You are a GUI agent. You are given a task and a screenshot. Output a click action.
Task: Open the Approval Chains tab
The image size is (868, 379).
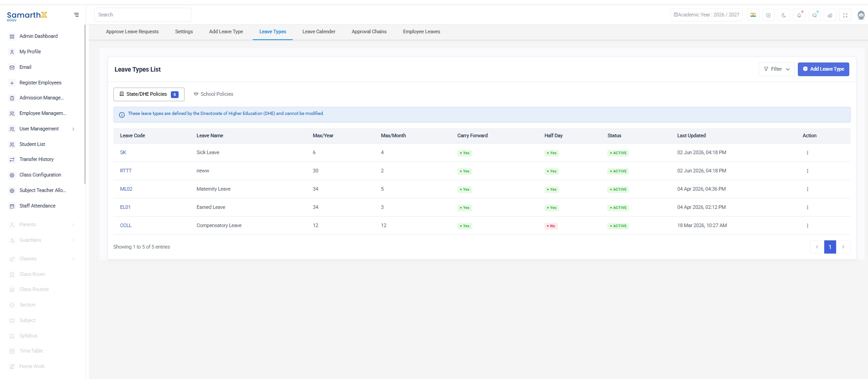369,31
